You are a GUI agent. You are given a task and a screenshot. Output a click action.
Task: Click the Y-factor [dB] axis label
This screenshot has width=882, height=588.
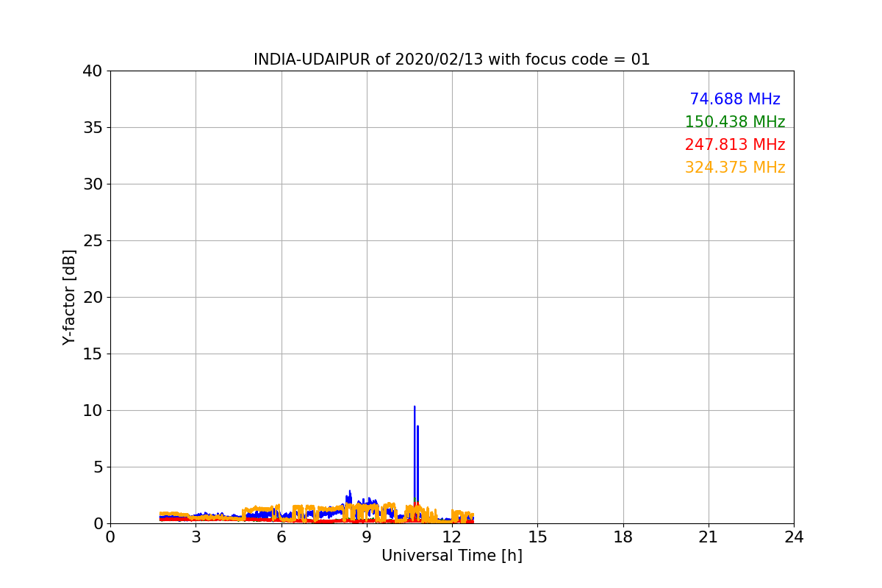69,297
